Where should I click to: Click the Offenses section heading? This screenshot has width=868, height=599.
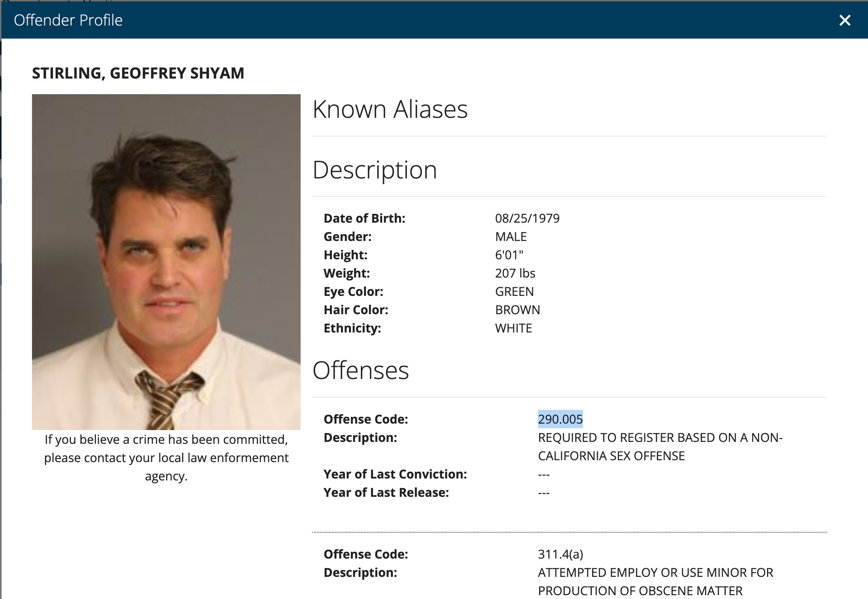click(360, 371)
